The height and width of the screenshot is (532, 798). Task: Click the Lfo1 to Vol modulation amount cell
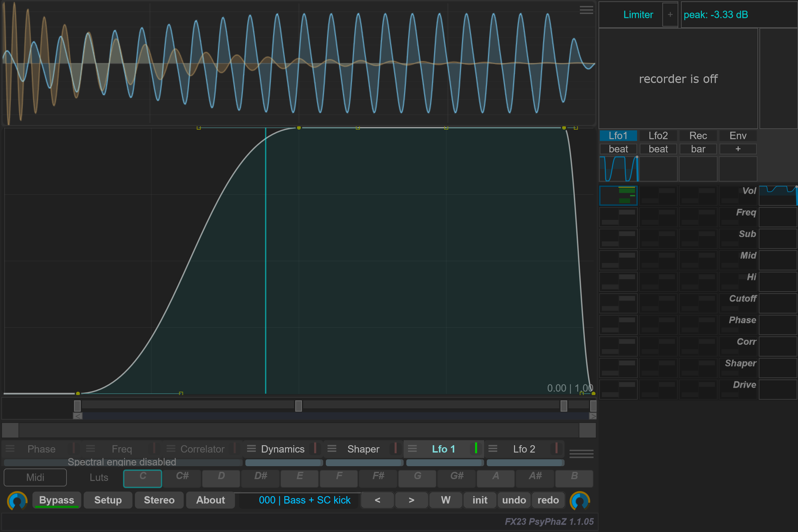pos(618,196)
